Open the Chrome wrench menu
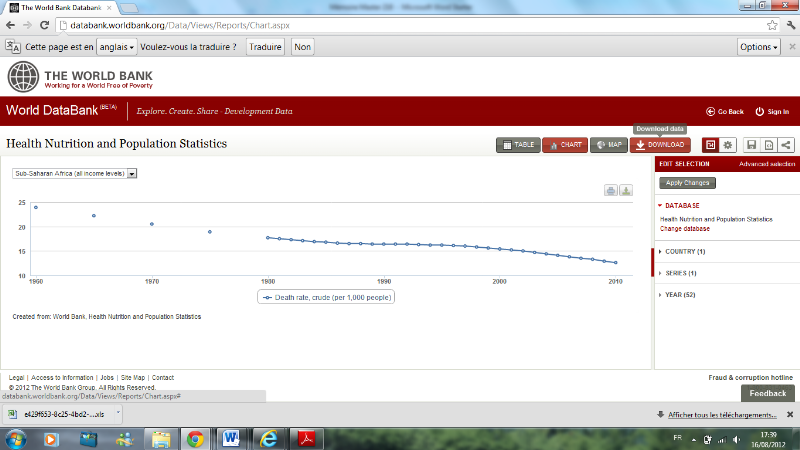This screenshot has width=800, height=450. 791,25
